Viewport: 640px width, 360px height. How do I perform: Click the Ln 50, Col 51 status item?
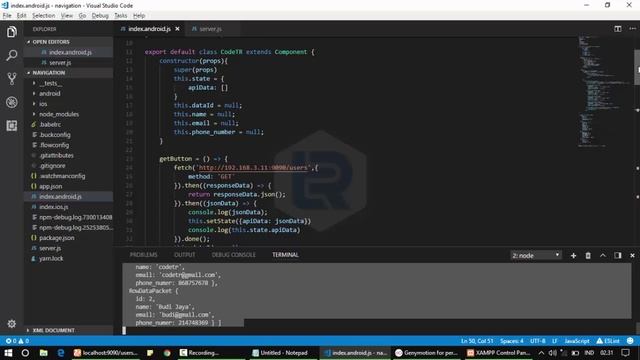tap(477, 341)
